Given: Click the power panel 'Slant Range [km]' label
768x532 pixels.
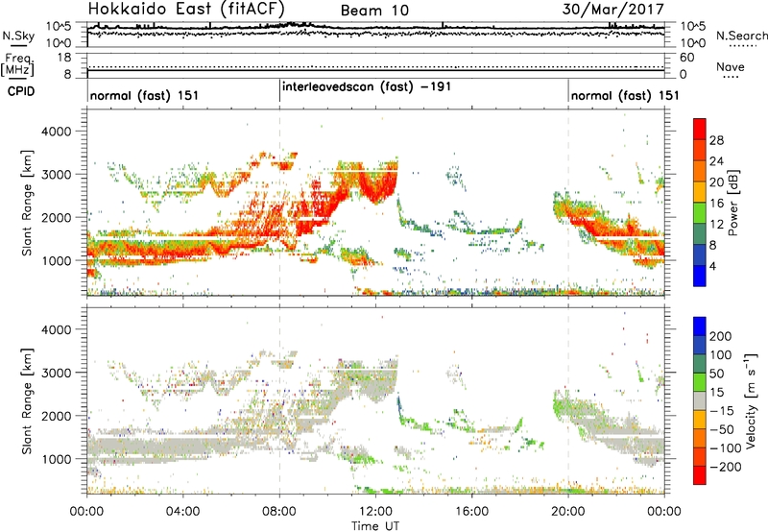Looking at the screenshot, I should click(x=27, y=203).
